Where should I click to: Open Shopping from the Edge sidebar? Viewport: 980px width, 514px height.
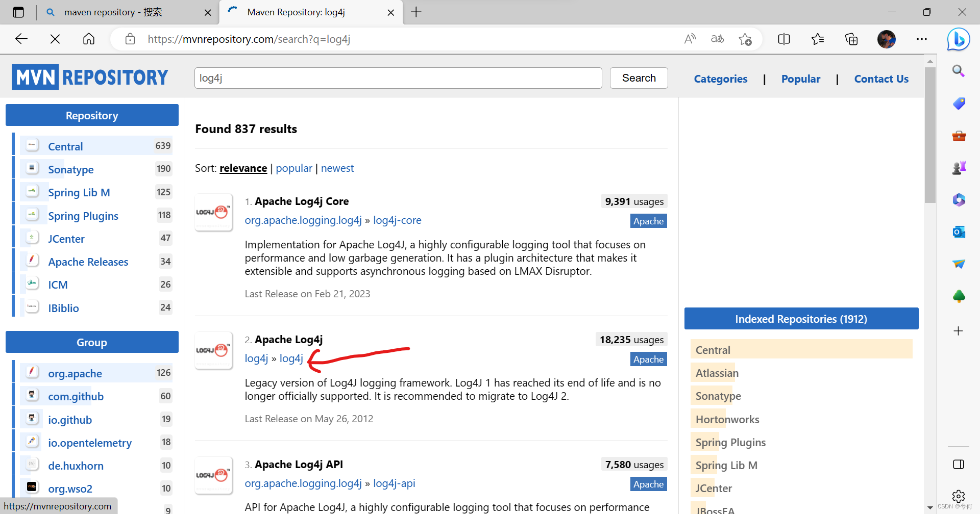click(959, 104)
